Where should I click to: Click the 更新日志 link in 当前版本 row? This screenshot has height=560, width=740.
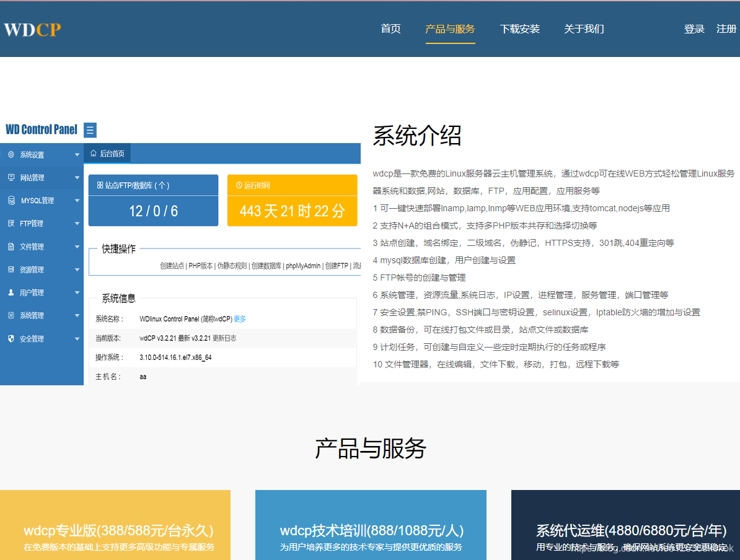tap(224, 338)
